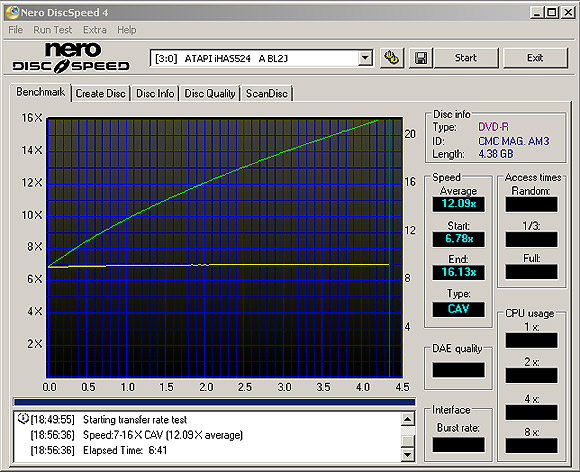Switch to the ScanDisc tab
This screenshot has width=580, height=472.
(x=267, y=94)
